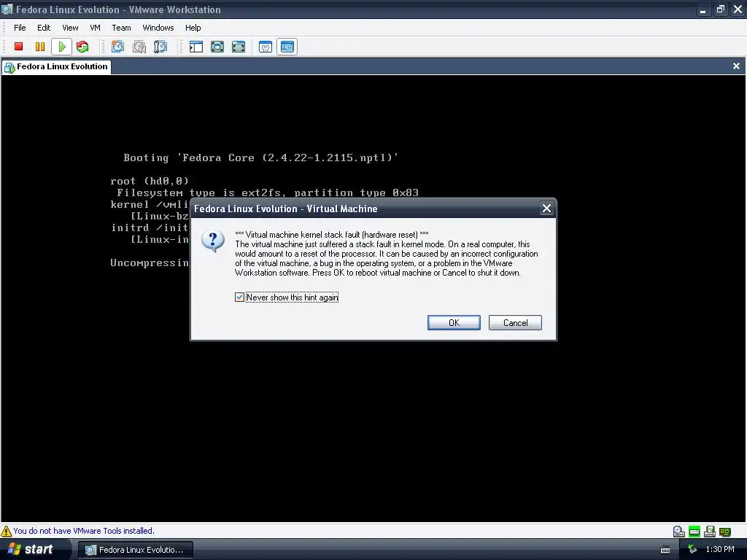747x560 pixels.
Task: Minimize the VMware Workstation window
Action: pyautogui.click(x=703, y=9)
